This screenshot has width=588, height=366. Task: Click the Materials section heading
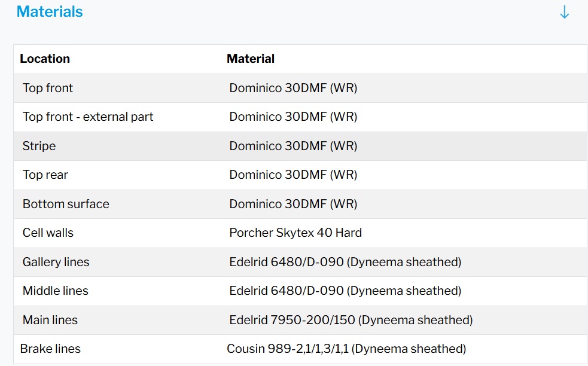coord(50,12)
